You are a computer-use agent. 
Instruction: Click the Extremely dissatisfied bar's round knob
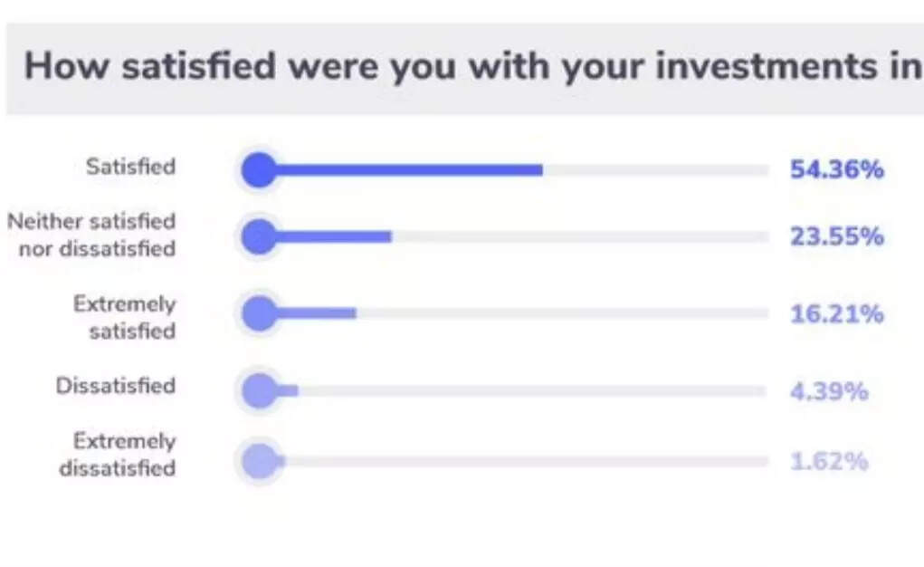pos(259,461)
